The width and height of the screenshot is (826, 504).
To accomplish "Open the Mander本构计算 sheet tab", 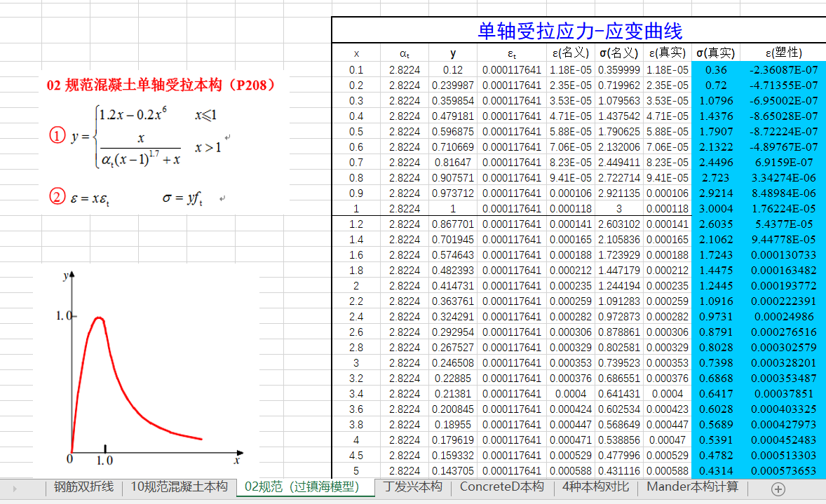I will click(692, 487).
